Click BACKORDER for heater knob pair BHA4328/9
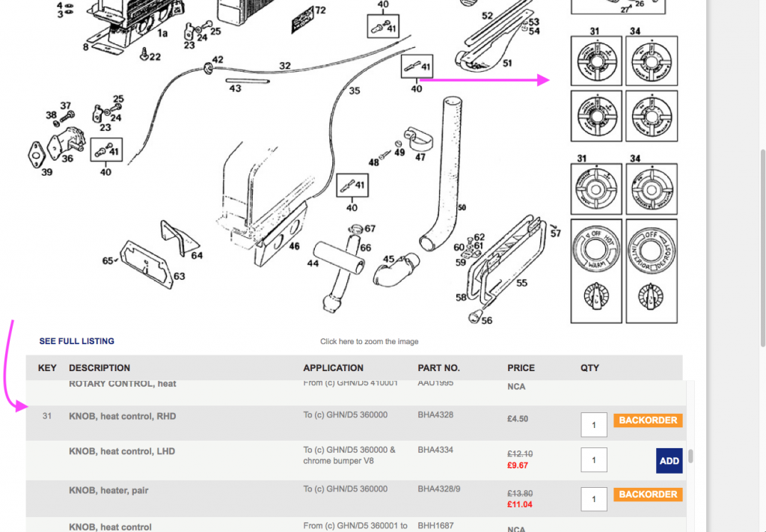 pyautogui.click(x=648, y=495)
